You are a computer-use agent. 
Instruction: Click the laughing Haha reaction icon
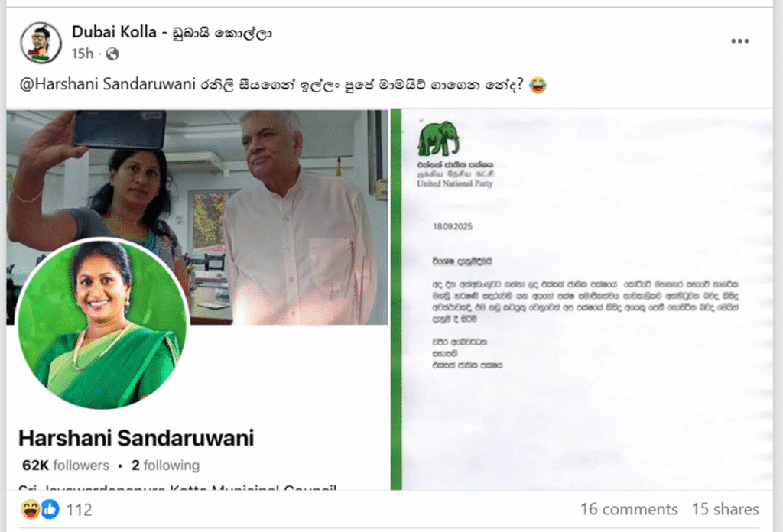tap(31, 509)
